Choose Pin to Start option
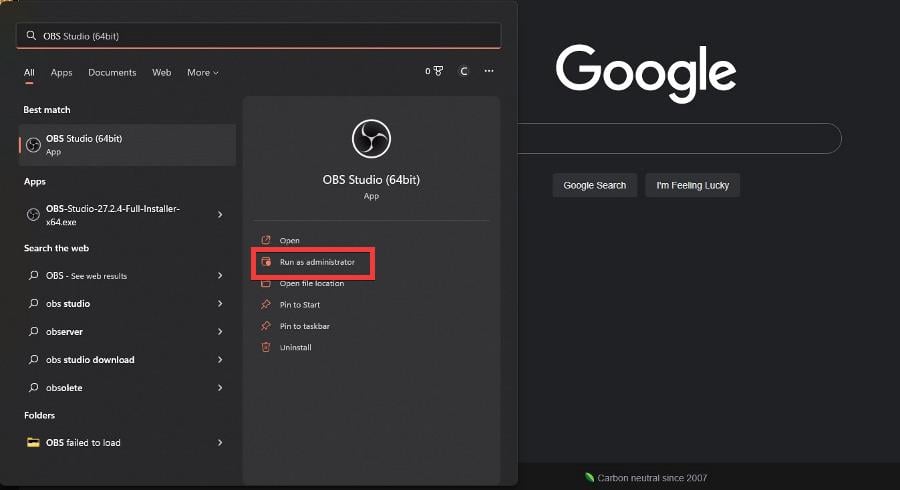The width and height of the screenshot is (900, 490). click(x=300, y=305)
